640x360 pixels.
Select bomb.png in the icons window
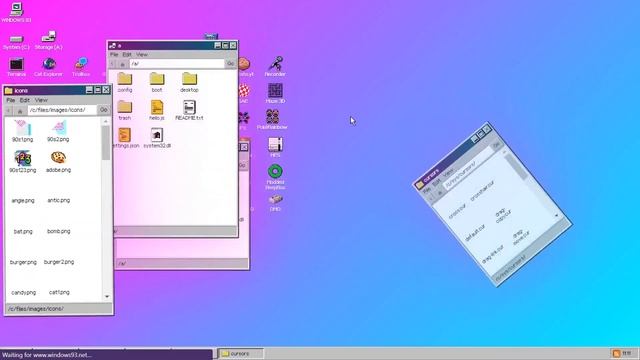(59, 231)
